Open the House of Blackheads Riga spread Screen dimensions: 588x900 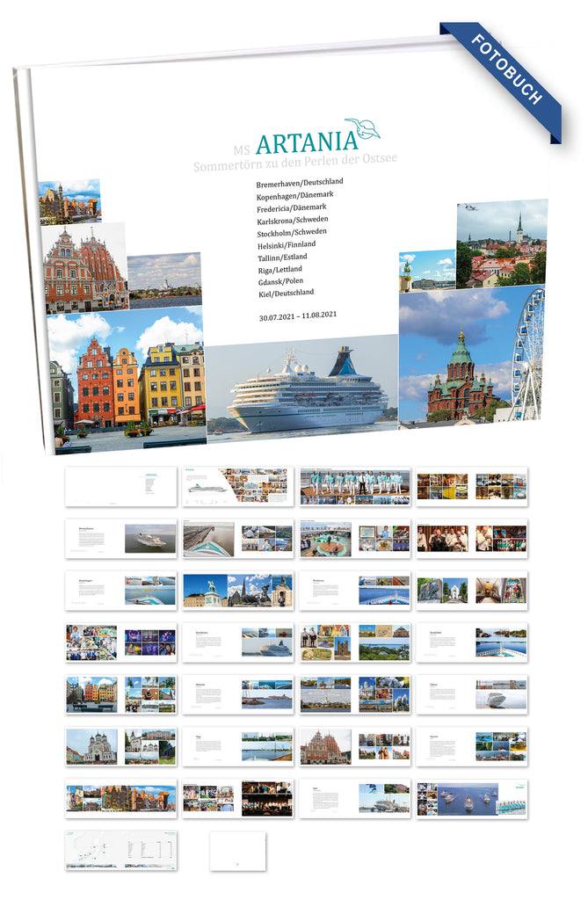pos(355,746)
